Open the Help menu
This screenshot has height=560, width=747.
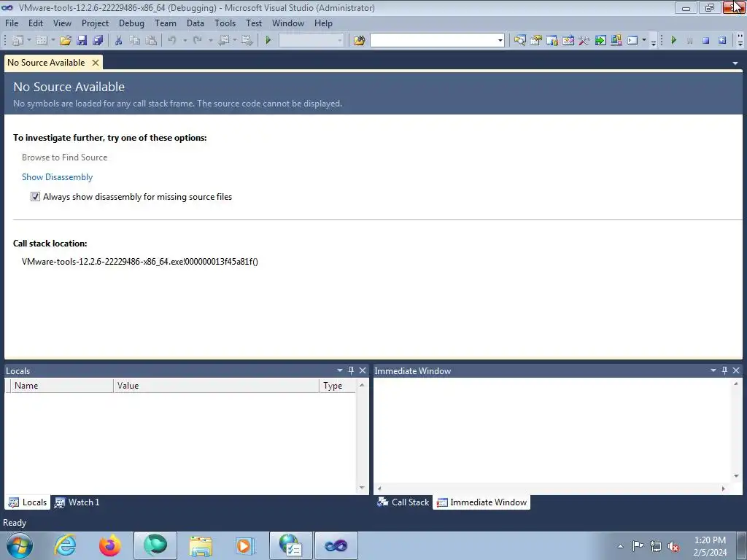coord(323,23)
